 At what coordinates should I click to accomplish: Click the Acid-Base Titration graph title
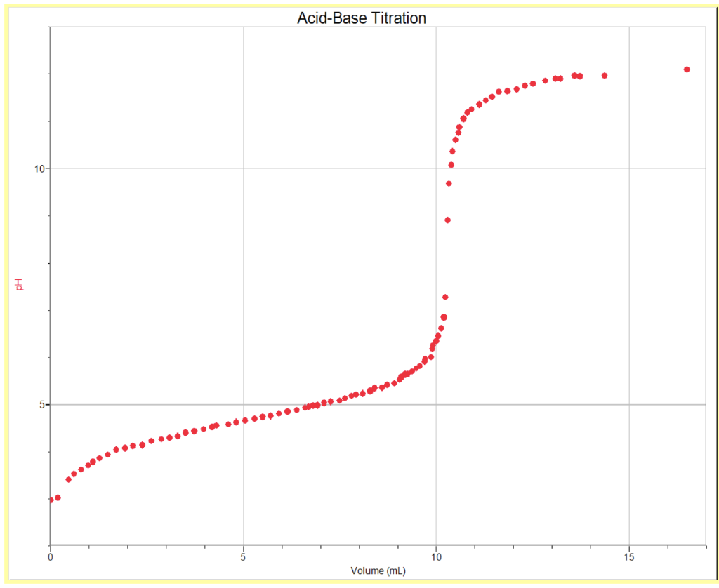[x=362, y=18]
